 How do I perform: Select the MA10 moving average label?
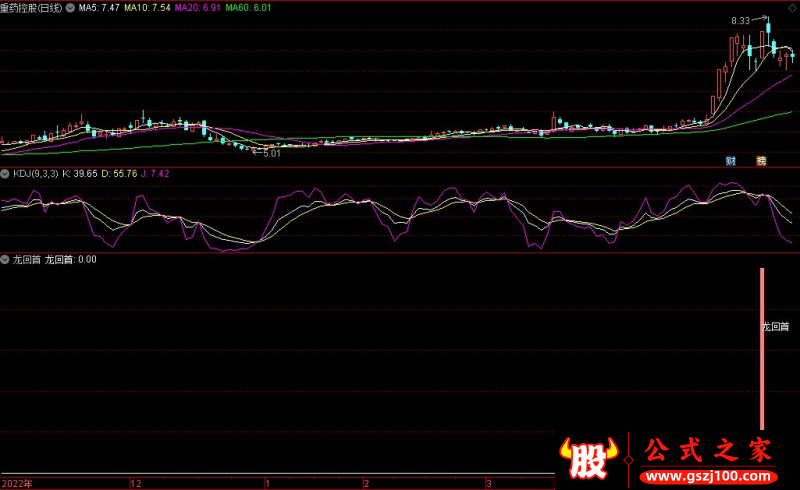[x=145, y=7]
